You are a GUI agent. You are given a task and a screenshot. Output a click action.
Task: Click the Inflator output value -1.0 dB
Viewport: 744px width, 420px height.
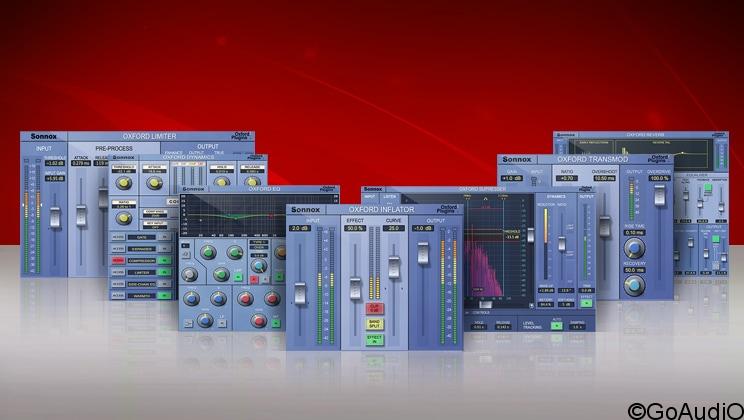click(423, 228)
